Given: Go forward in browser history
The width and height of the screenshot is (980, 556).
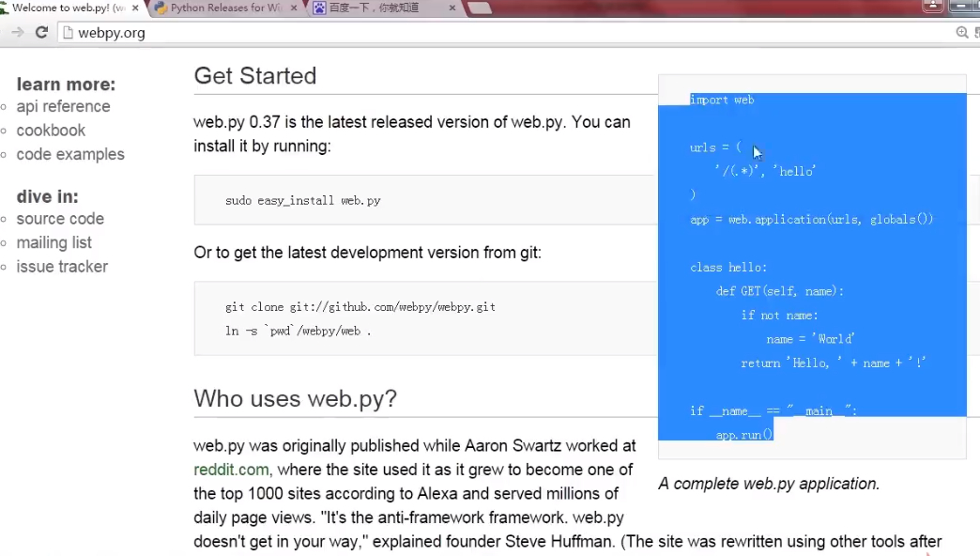Looking at the screenshot, I should pyautogui.click(x=18, y=32).
